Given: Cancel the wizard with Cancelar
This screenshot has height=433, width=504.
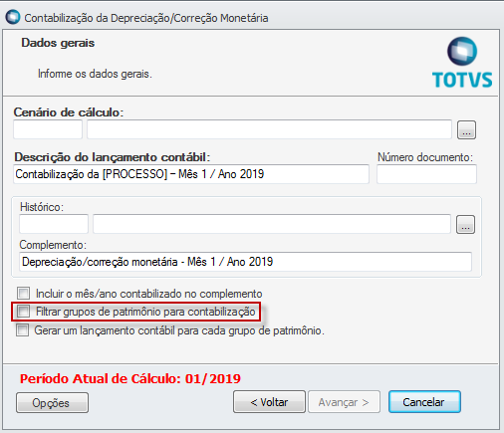Looking at the screenshot, I should click(x=424, y=402).
